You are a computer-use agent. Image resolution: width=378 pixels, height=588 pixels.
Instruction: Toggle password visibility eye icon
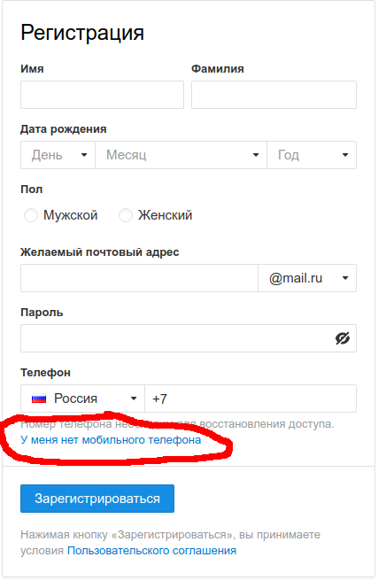pyautogui.click(x=343, y=338)
